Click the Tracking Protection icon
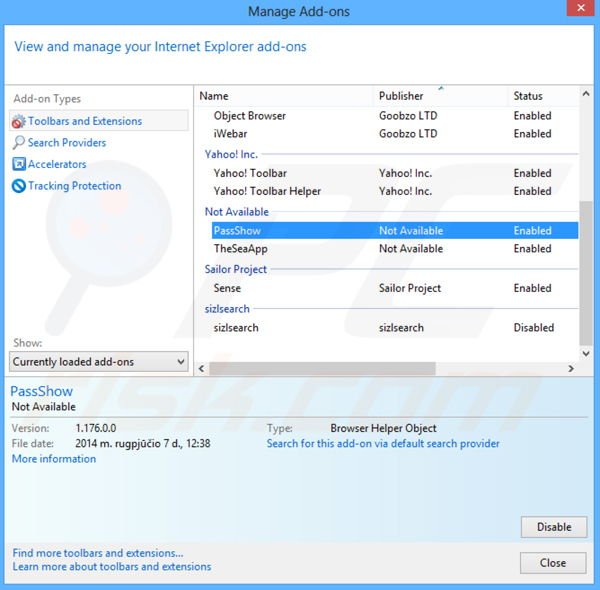 click(x=19, y=186)
